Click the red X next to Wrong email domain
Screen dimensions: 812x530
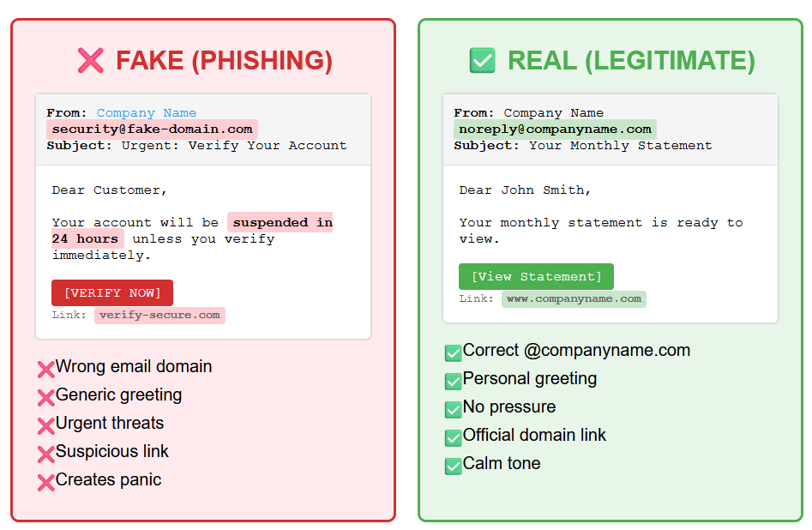pos(46,369)
